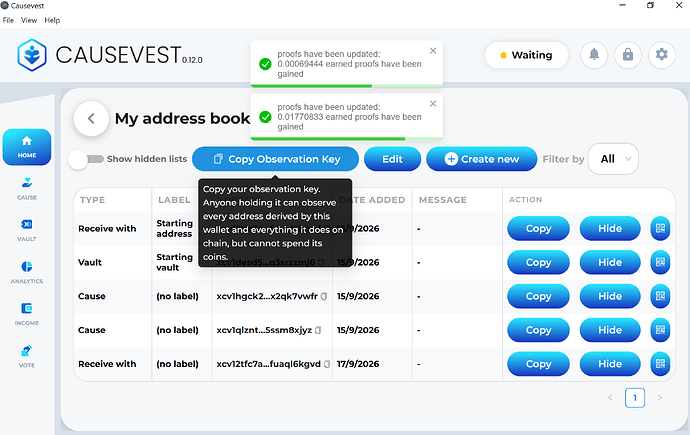This screenshot has width=690, height=435.
Task: Open the Cause sidebar section
Action: [27, 189]
